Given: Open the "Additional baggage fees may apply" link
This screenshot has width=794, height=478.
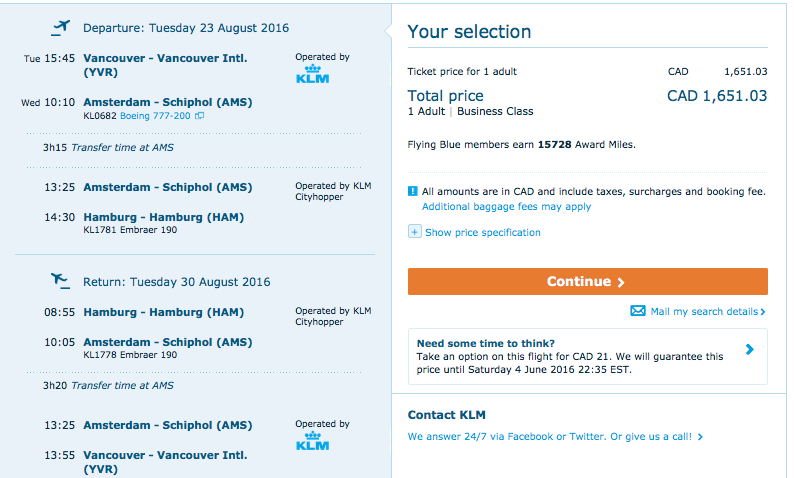Looking at the screenshot, I should click(x=506, y=207).
